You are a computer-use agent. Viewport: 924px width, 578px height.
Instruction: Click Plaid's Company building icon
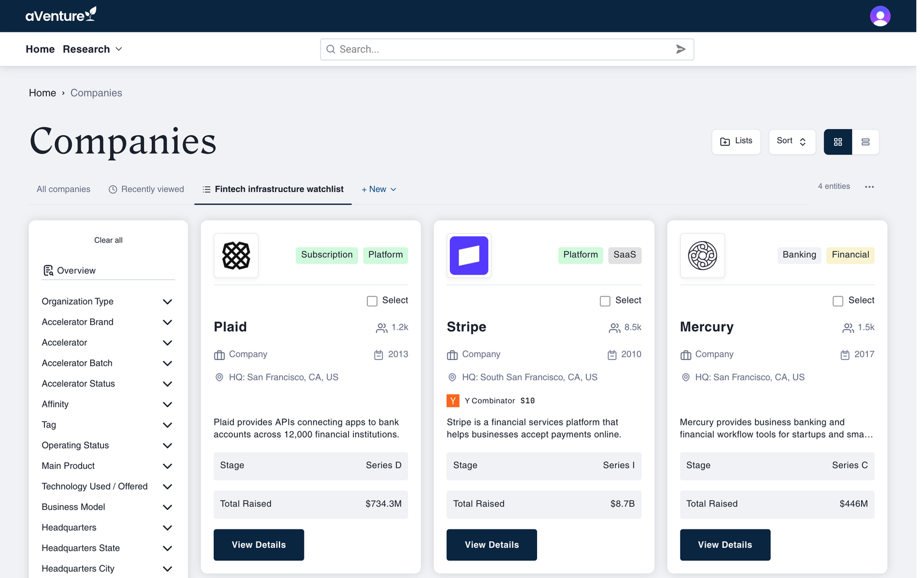(219, 355)
